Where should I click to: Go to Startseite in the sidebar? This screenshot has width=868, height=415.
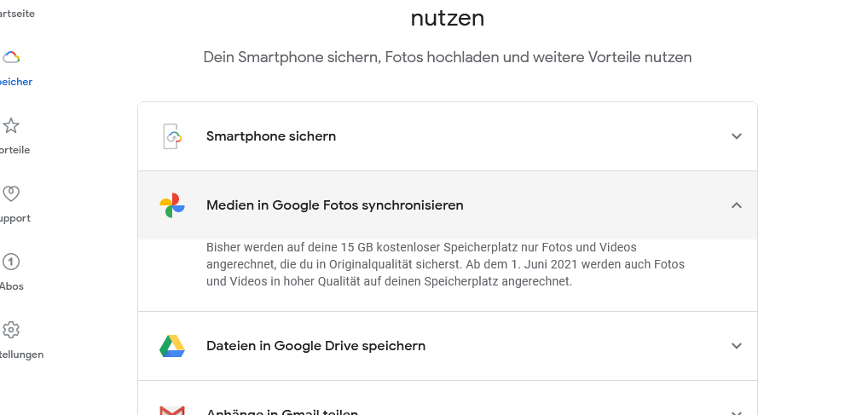point(17,14)
